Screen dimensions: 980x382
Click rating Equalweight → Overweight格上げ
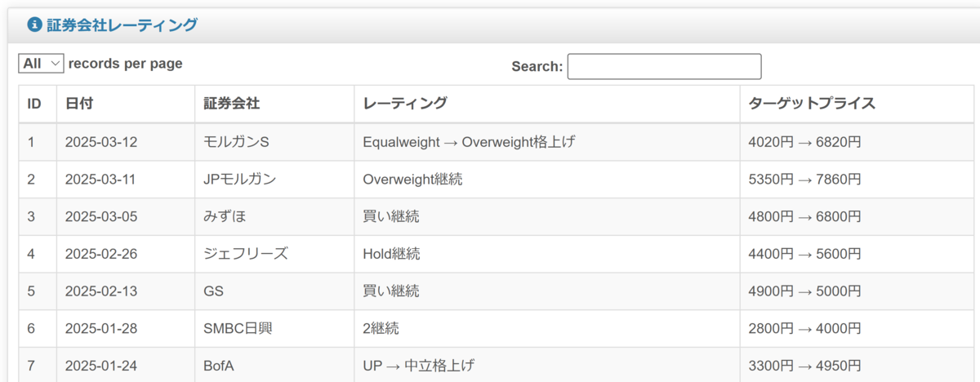click(547, 142)
